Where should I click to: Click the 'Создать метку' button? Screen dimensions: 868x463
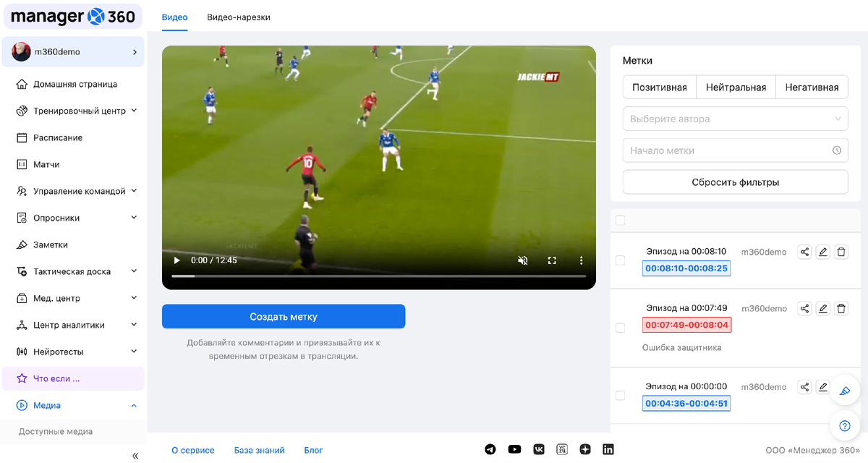tap(284, 316)
